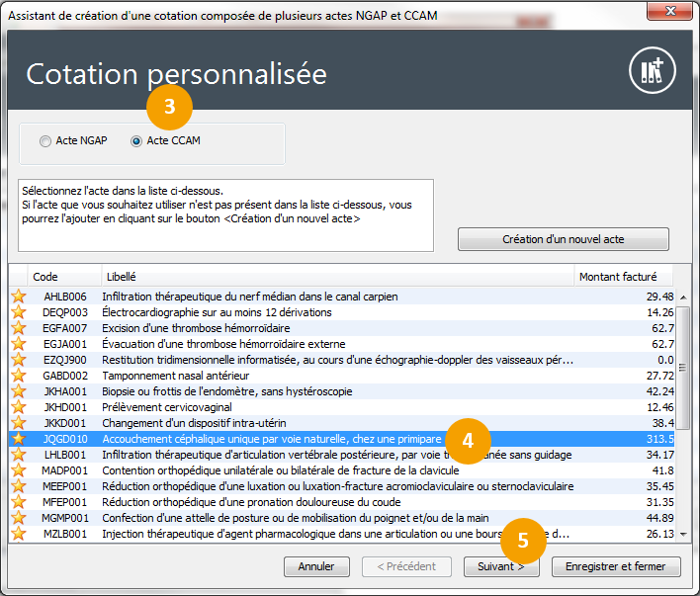Click the library plus icon in header
Image resolution: width=700 pixels, height=596 pixels.
point(653,71)
